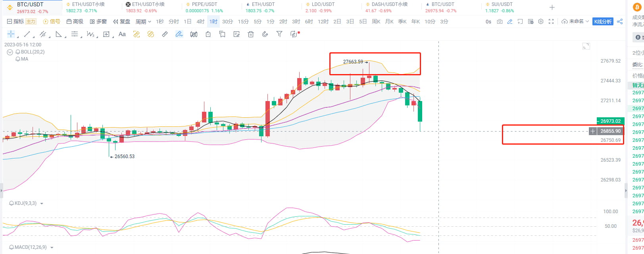The height and width of the screenshot is (254, 644).
Task: Select the 1时 timeframe
Action: [x=213, y=21]
